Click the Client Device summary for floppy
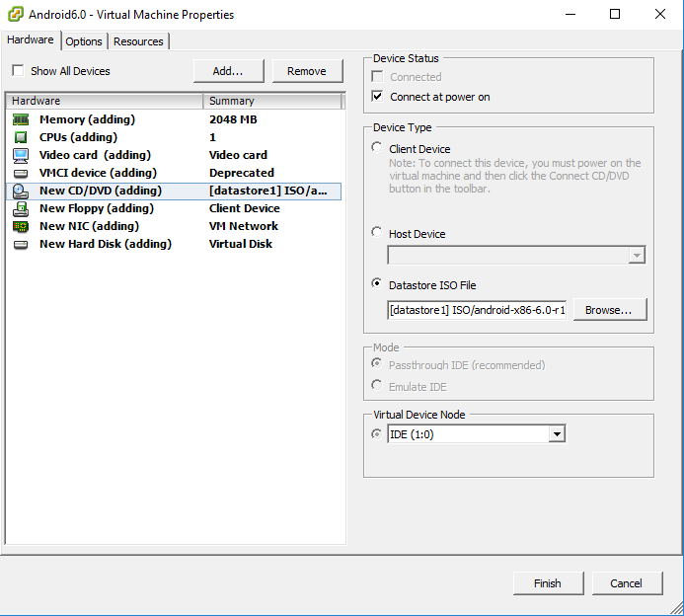Screen dimensions: 684x616 point(245,209)
